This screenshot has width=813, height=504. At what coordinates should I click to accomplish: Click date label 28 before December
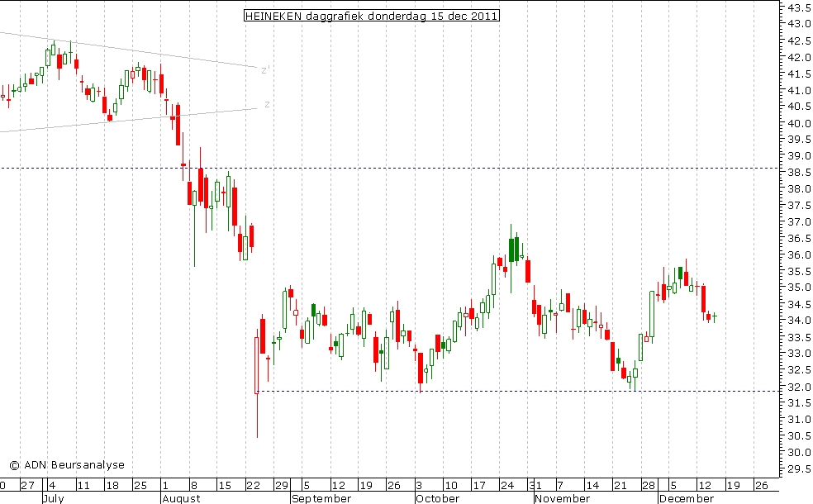(x=649, y=486)
